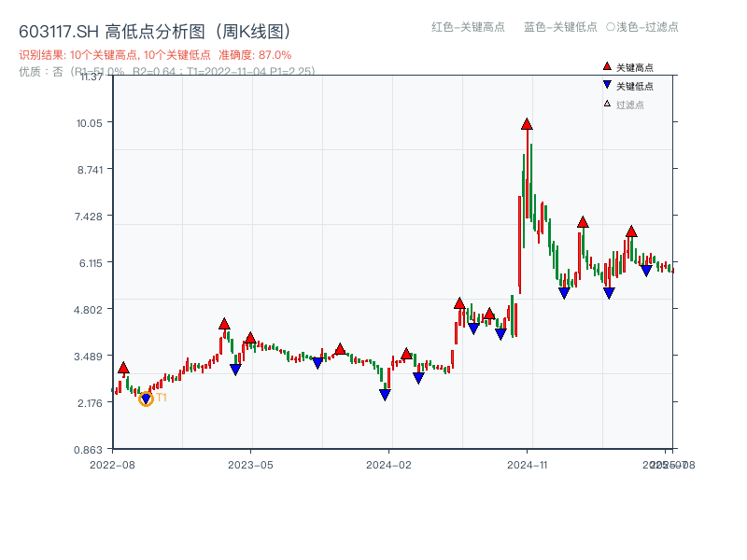747x560 pixels.
Task: Click the blue triangle icon beside 关键低点 legend
Action: pos(607,85)
